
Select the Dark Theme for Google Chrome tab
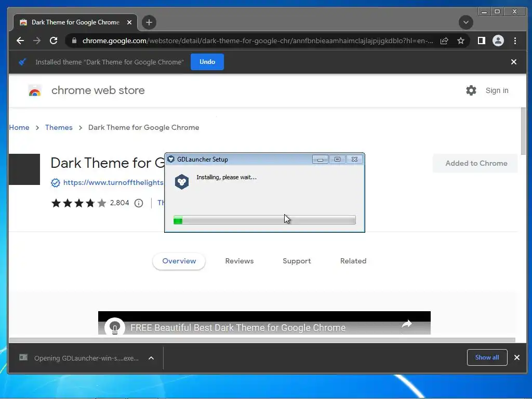(x=75, y=22)
